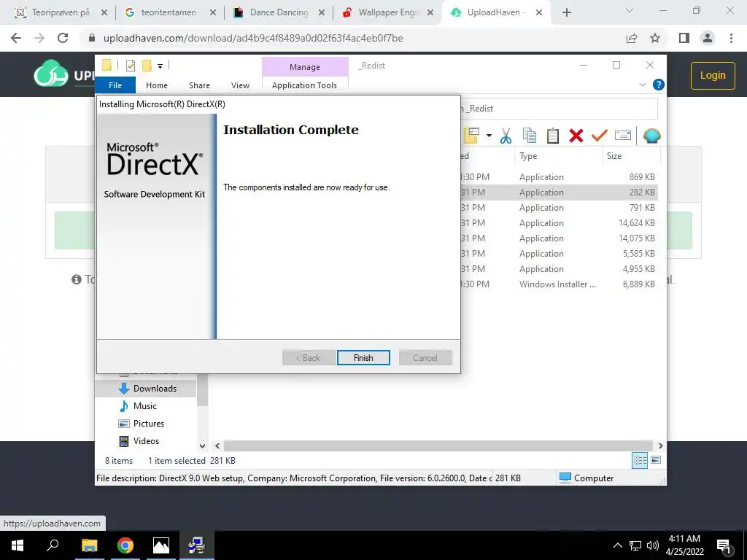747x560 pixels.
Task: Select the 5,585 KB Application row
Action: coord(560,253)
